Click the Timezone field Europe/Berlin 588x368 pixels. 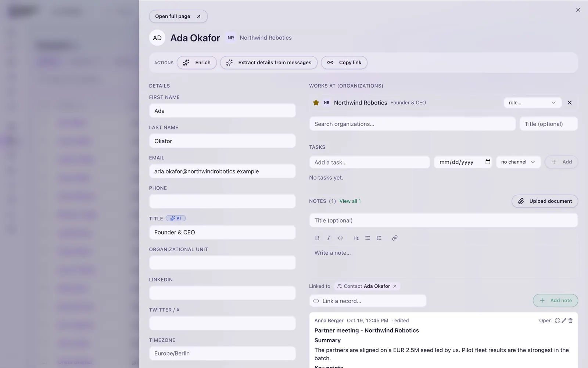222,353
